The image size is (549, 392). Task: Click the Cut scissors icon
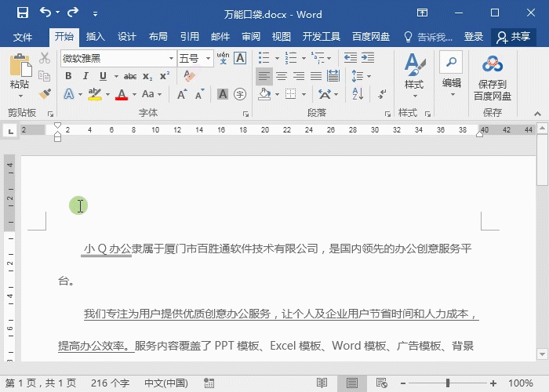click(45, 58)
